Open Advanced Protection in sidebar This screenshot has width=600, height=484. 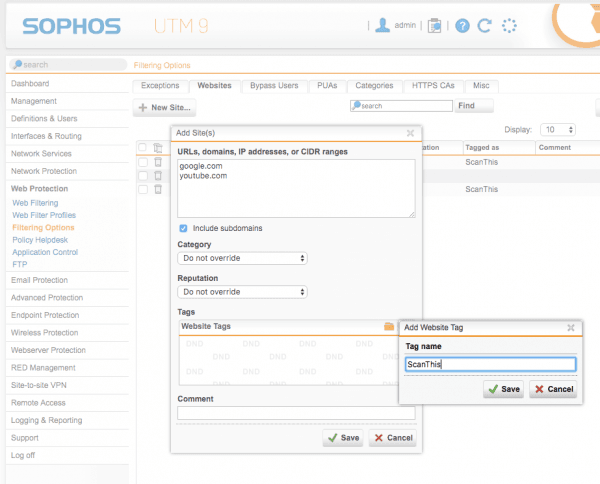tap(47, 298)
